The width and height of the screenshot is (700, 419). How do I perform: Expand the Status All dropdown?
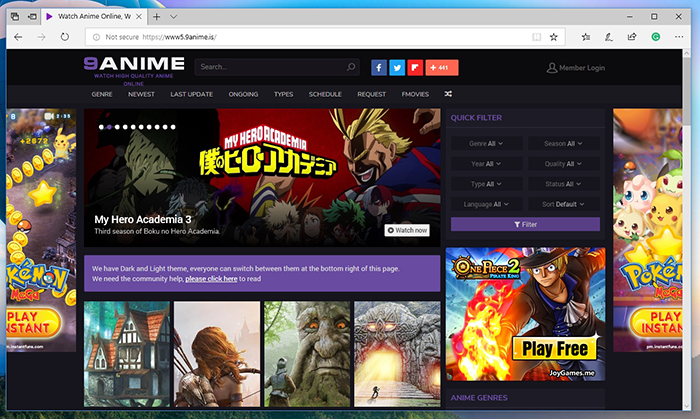click(563, 184)
